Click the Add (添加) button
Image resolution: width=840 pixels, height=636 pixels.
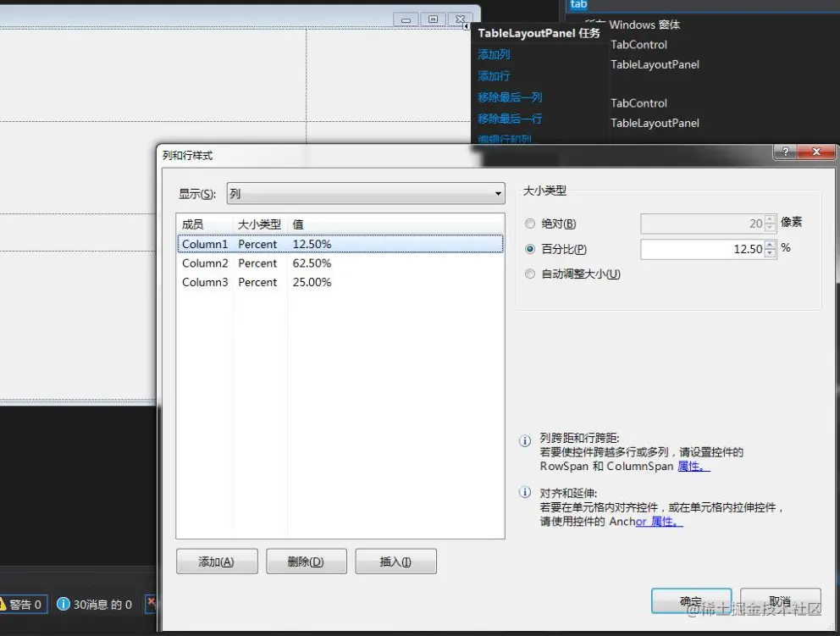click(217, 561)
